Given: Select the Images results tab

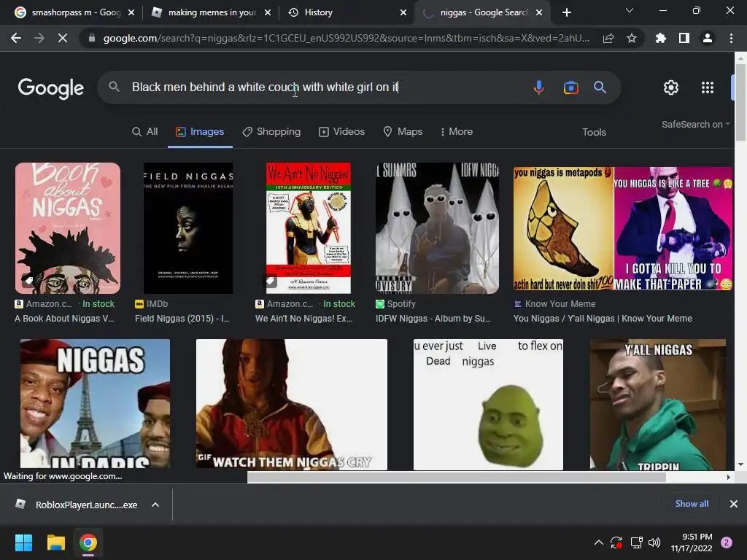Looking at the screenshot, I should pyautogui.click(x=200, y=131).
